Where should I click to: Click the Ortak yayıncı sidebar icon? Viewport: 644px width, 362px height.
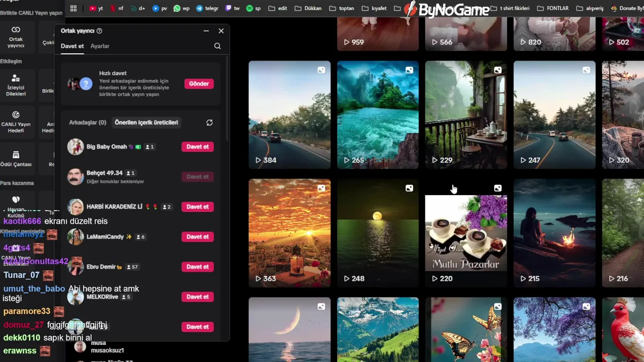(16, 37)
